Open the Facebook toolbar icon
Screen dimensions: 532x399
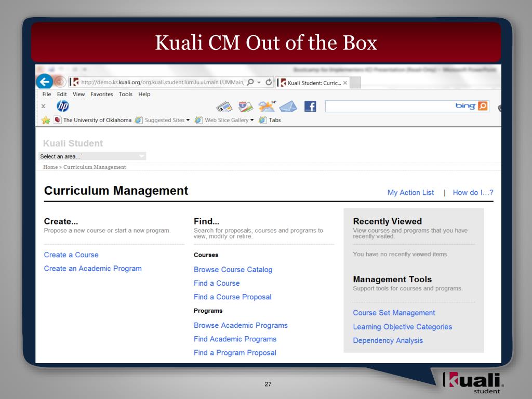310,107
